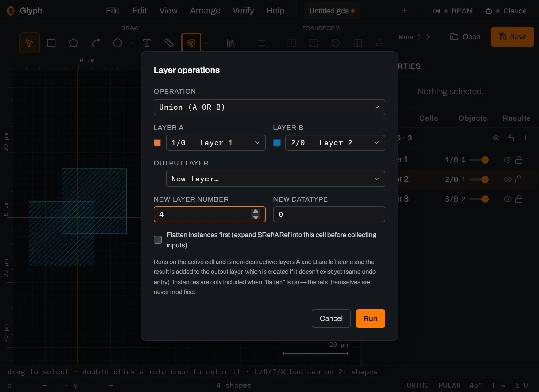Click the array grid transform icon

coord(358,43)
